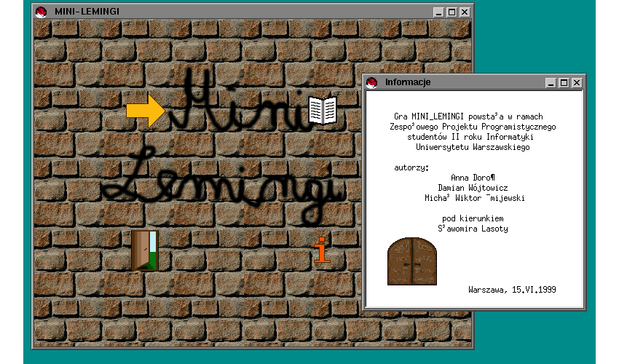Open the book icon next to the logo
Image resolution: width=619 pixels, height=364 pixels.
[323, 110]
